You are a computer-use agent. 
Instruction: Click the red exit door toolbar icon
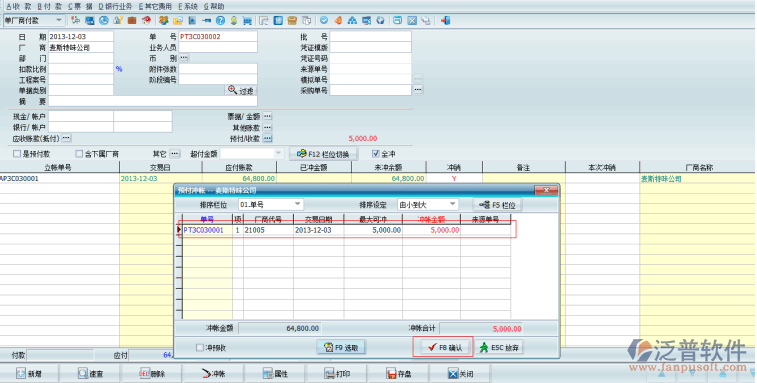tap(445, 20)
